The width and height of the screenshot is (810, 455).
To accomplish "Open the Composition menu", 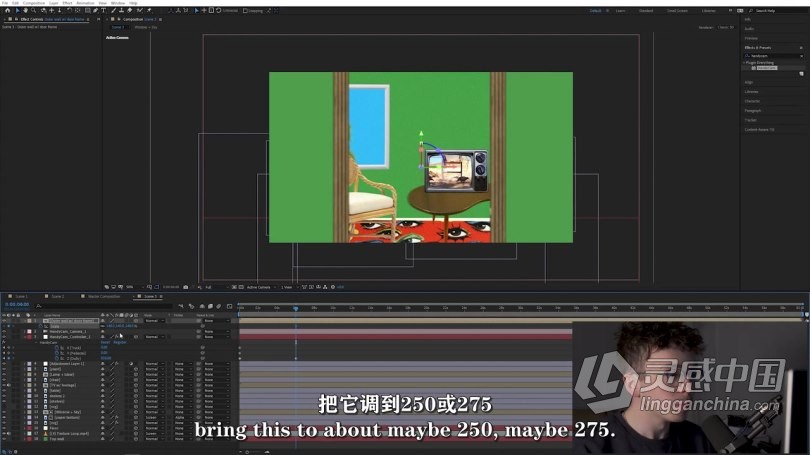I will coord(34,3).
